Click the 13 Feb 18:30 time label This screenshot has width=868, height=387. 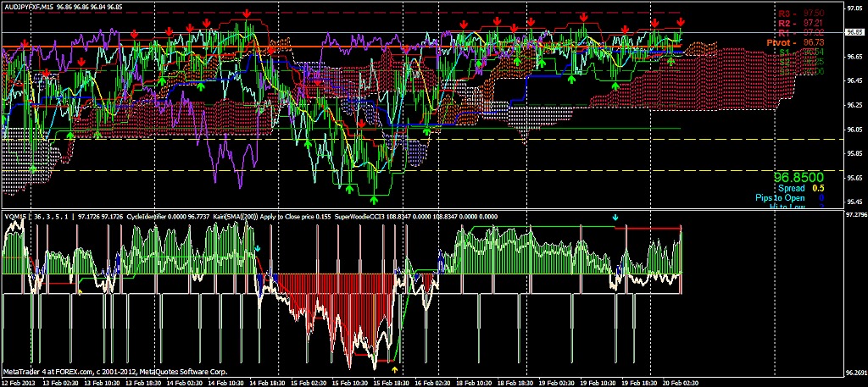144,383
